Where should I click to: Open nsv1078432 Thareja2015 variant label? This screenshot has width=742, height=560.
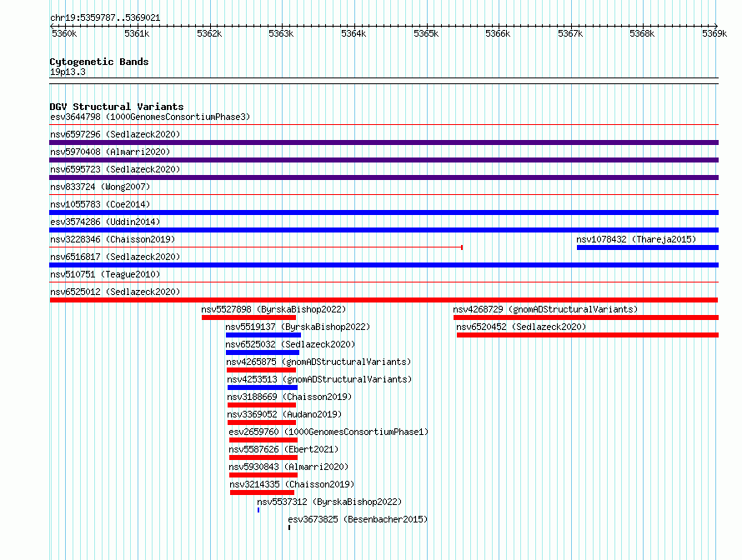point(636,239)
